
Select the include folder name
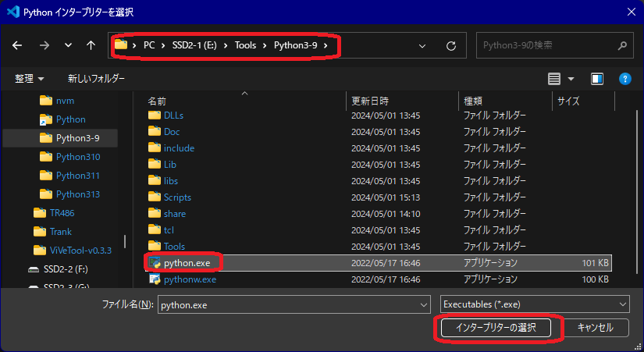click(x=179, y=148)
